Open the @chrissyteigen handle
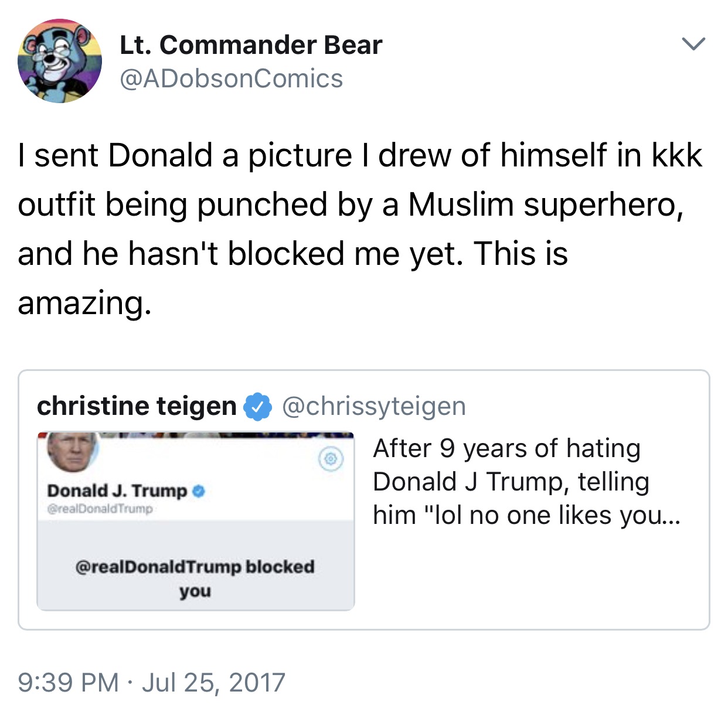Screen dimensions: 728x722 [x=374, y=406]
